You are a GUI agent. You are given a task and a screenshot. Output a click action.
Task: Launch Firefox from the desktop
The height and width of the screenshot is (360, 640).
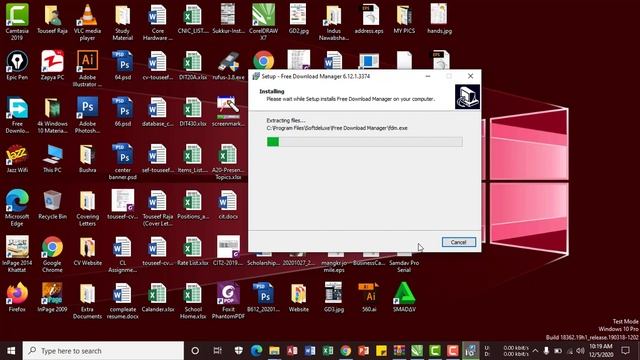(x=17, y=297)
